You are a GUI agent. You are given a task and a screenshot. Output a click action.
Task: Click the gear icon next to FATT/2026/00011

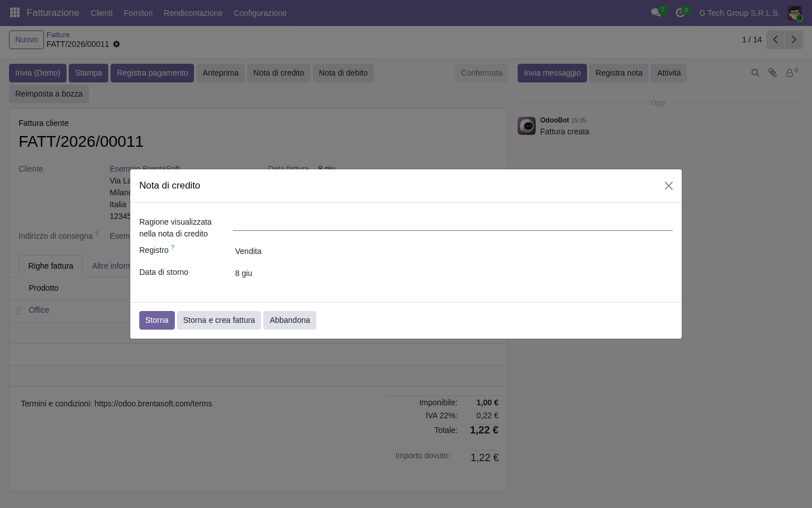(x=116, y=44)
